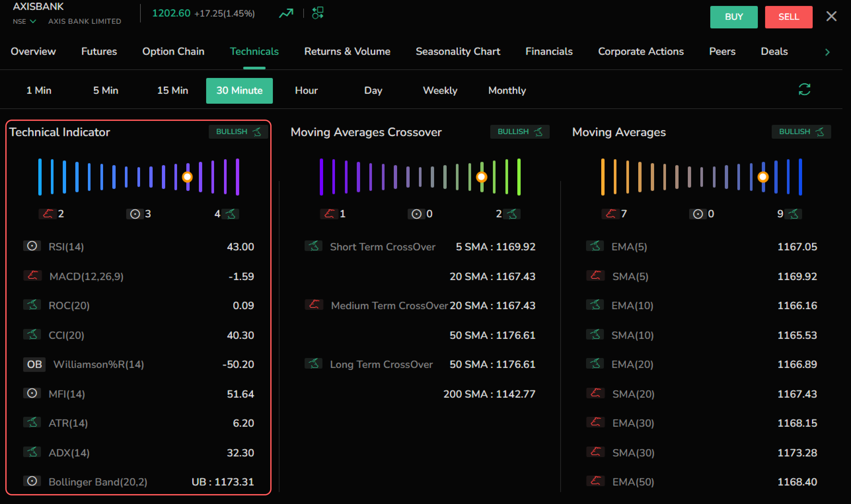Click the Moving Averages BULLISH badge

[801, 132]
